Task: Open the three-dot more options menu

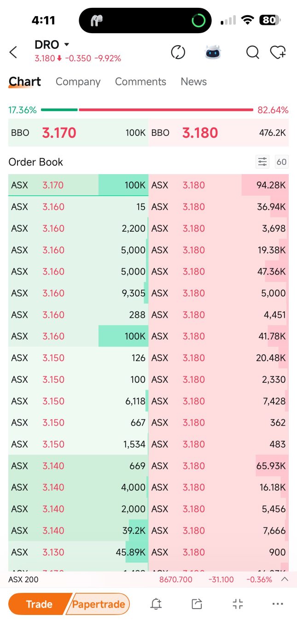Action: [278, 604]
